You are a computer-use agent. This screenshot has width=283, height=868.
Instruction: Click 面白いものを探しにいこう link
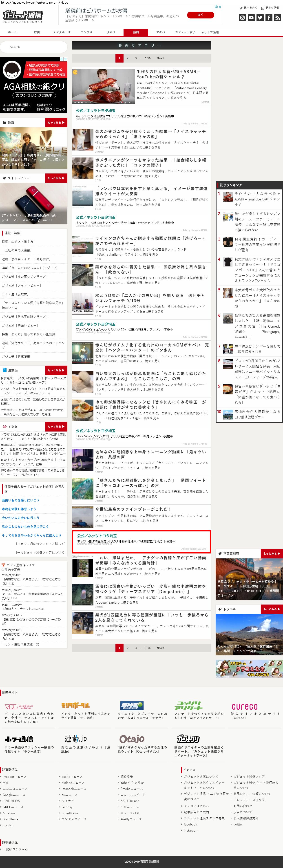[20, 500]
